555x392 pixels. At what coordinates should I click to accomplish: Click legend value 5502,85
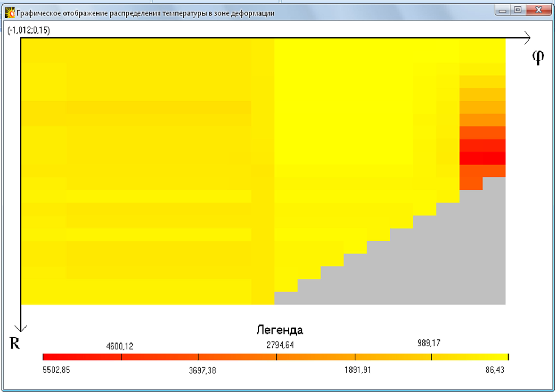pos(56,370)
